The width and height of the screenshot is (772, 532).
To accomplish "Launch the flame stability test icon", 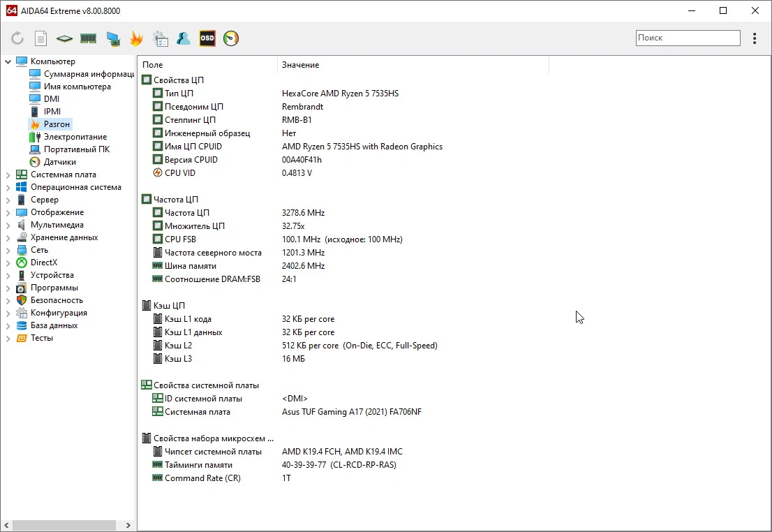I will point(136,38).
